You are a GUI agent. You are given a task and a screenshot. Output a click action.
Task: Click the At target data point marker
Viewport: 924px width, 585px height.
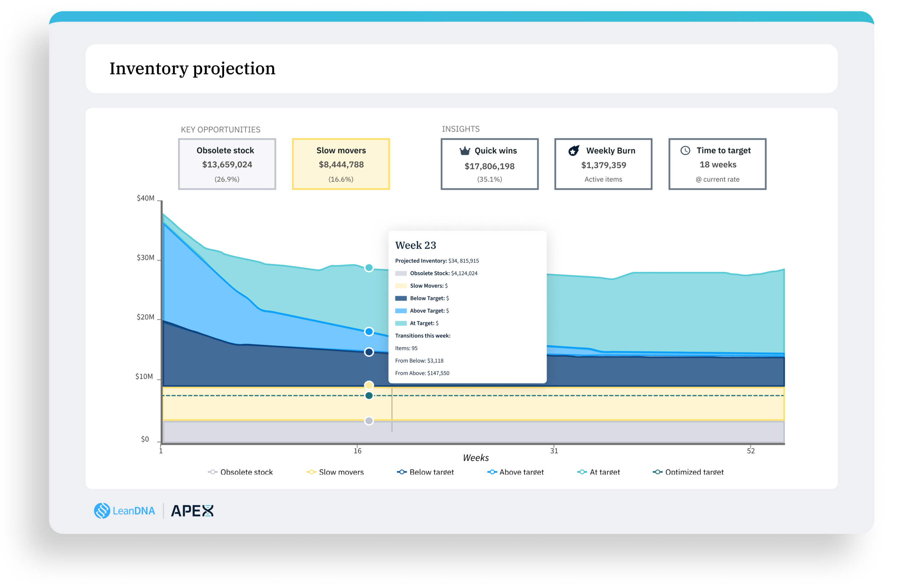click(x=369, y=268)
